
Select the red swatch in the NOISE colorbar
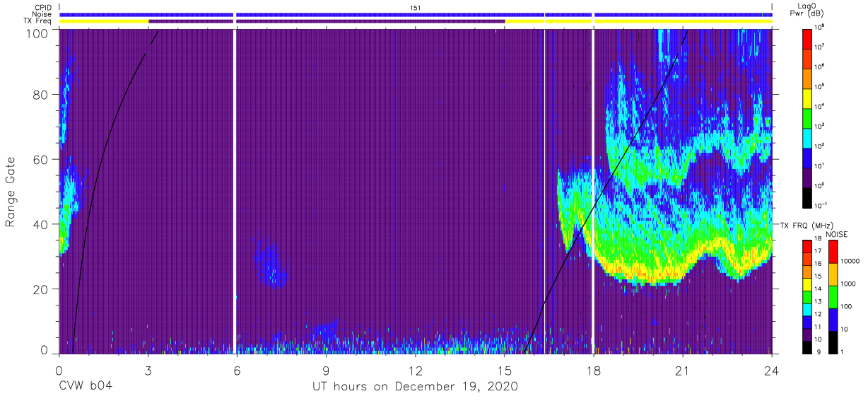(832, 251)
